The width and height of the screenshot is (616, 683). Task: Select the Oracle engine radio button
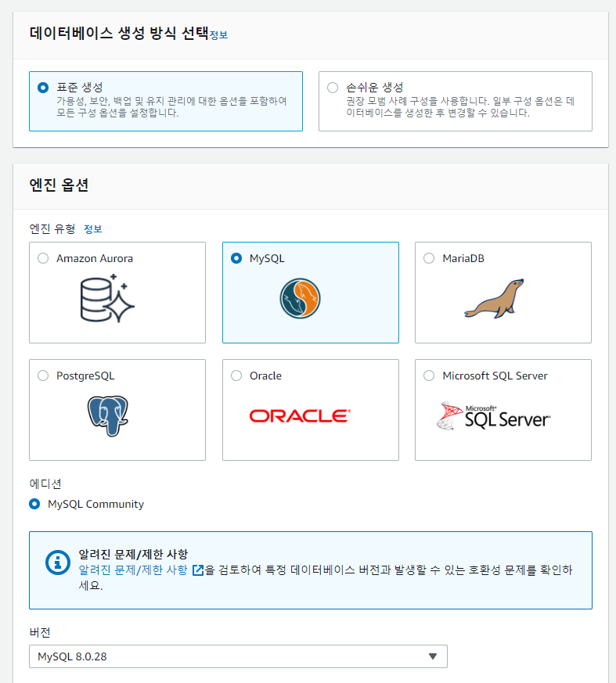(x=236, y=376)
